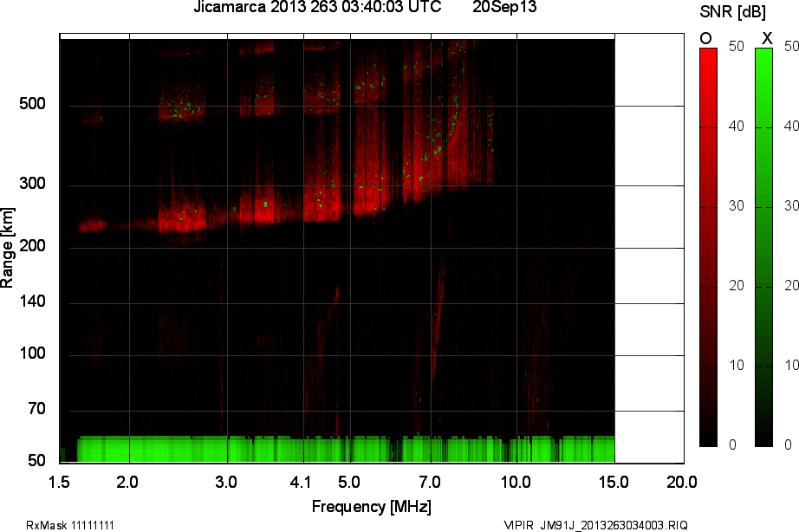Click the 50 range tick label on range axis
The height and width of the screenshot is (532, 799).
36,461
